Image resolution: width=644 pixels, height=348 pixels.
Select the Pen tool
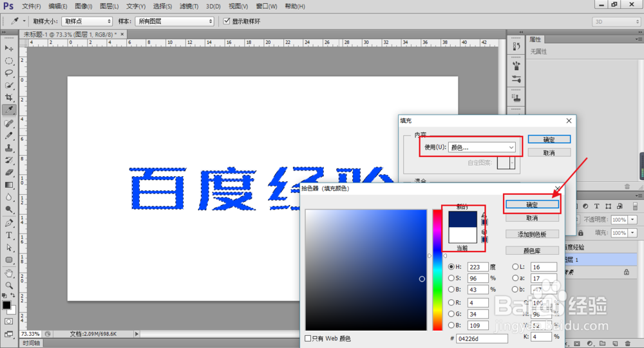8,223
